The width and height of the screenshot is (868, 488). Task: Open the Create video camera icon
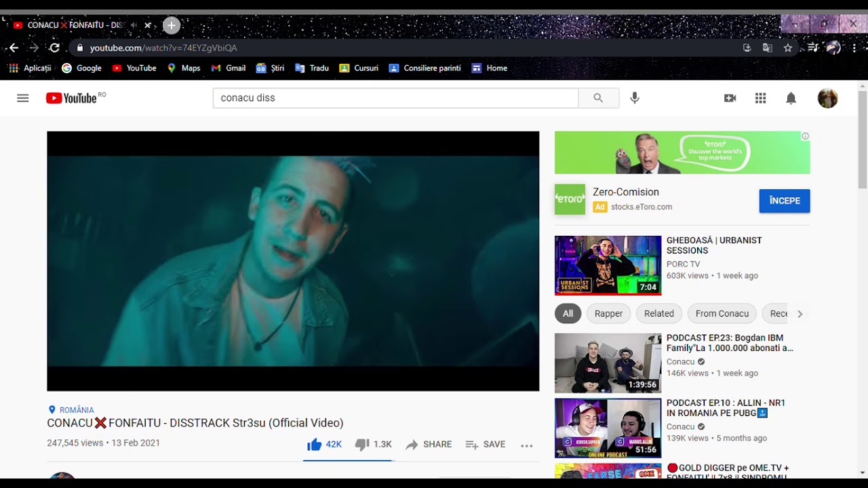(730, 98)
